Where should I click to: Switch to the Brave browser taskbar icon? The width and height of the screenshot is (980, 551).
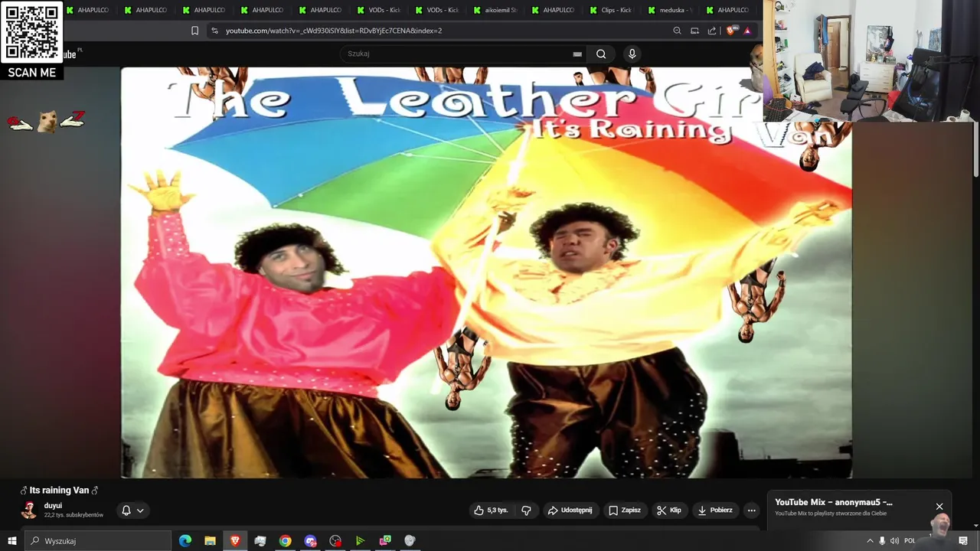(x=235, y=541)
